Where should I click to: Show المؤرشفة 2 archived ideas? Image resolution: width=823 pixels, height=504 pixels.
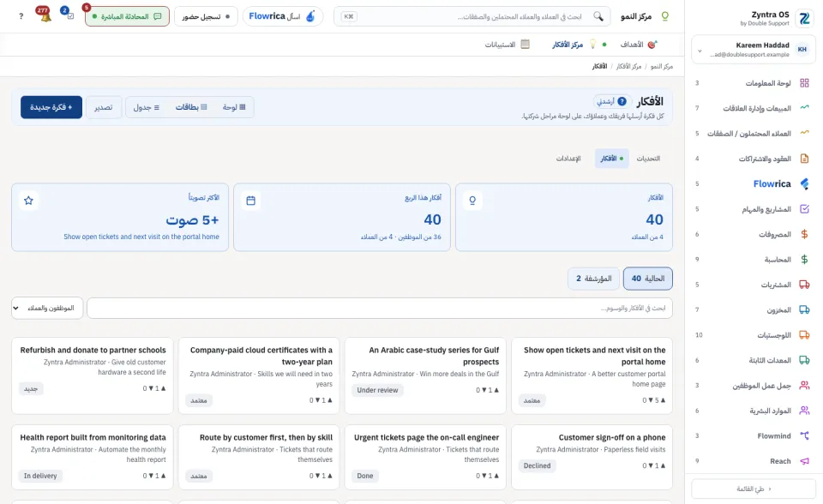coord(593,279)
